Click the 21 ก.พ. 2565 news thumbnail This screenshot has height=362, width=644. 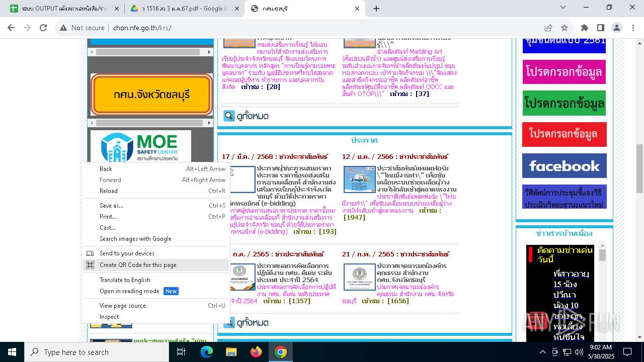360,277
